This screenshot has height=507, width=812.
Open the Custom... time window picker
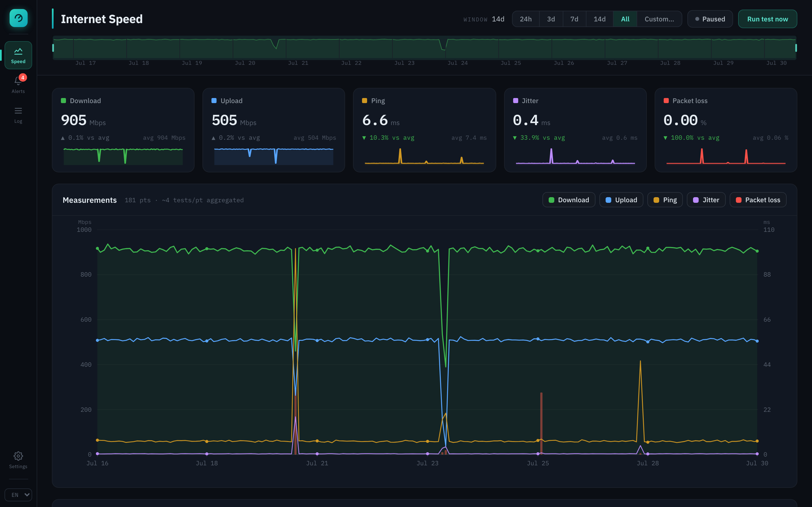click(659, 19)
